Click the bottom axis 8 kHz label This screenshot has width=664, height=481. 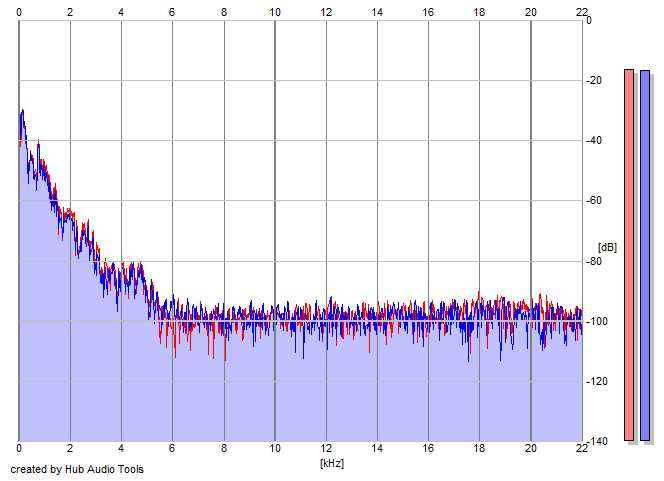coord(224,448)
